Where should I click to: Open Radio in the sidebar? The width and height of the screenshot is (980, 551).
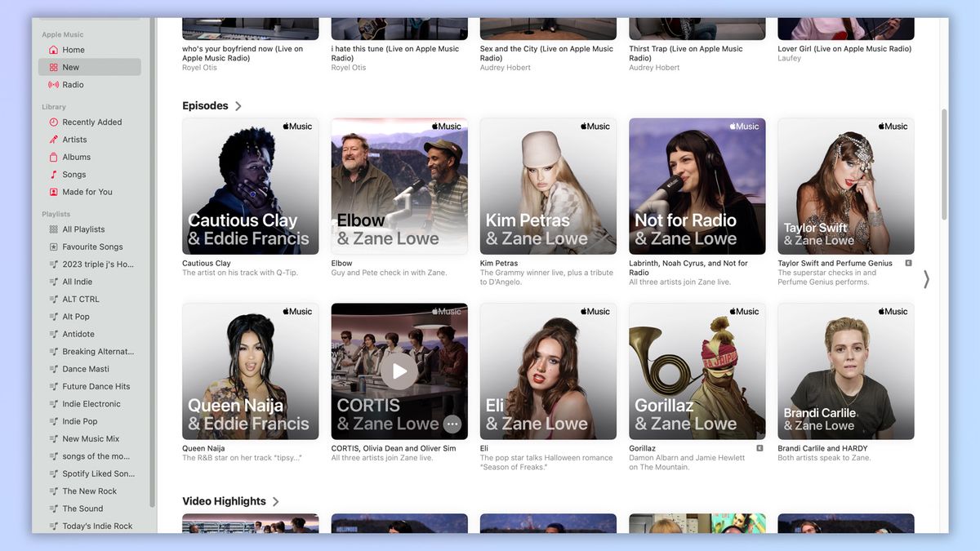coord(90,85)
